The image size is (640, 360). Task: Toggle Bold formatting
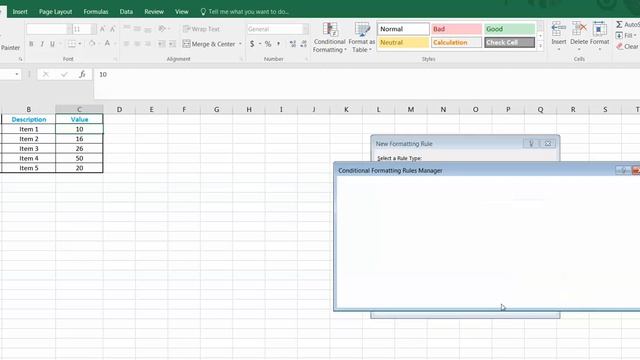[x=31, y=44]
